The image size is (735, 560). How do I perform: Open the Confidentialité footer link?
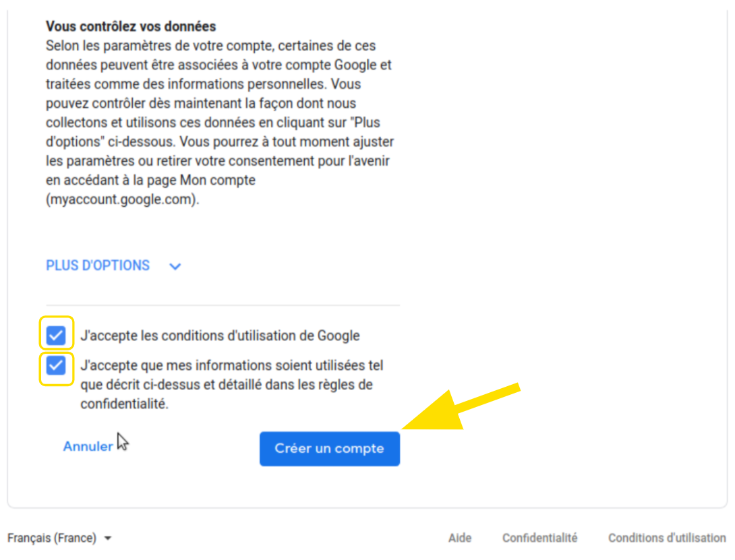click(540, 538)
